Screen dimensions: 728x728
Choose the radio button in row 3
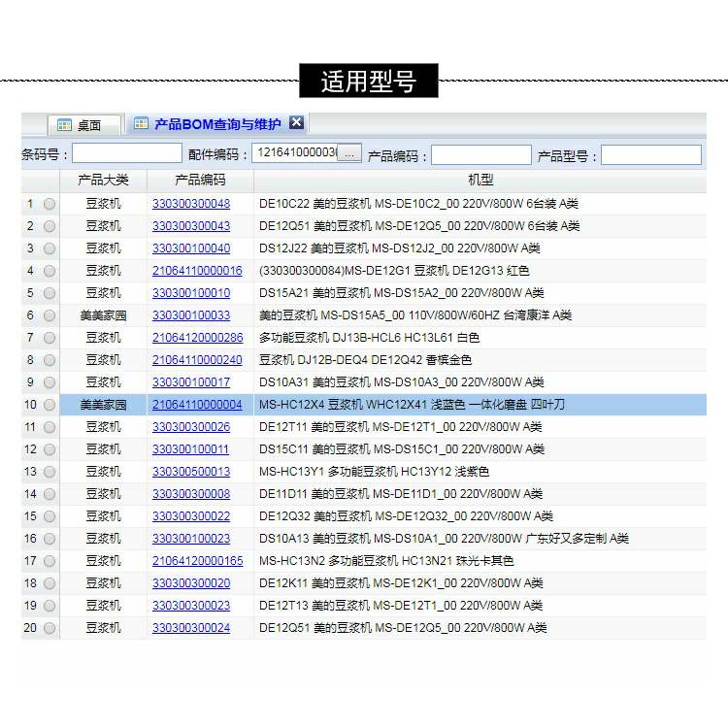pos(50,248)
